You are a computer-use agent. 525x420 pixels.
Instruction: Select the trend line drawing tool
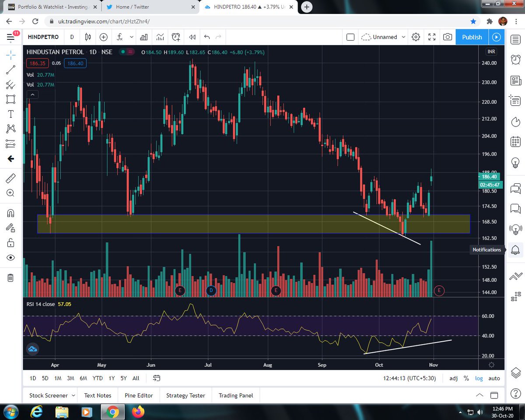11,70
